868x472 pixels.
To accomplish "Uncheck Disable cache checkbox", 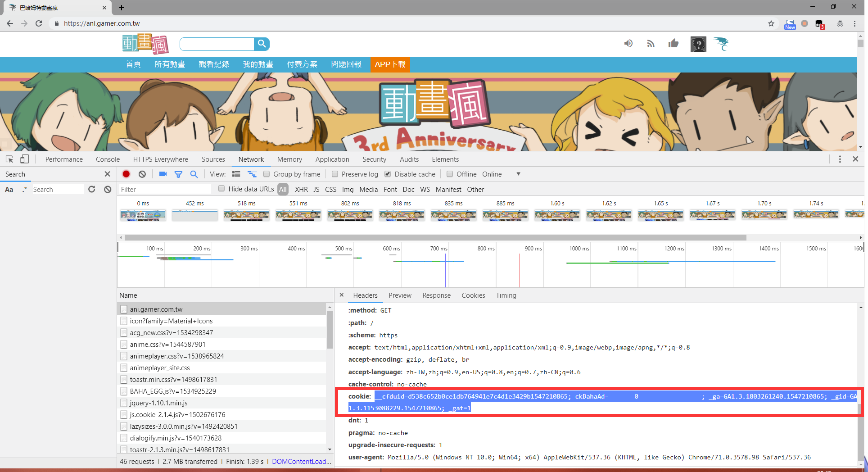I will 388,174.
